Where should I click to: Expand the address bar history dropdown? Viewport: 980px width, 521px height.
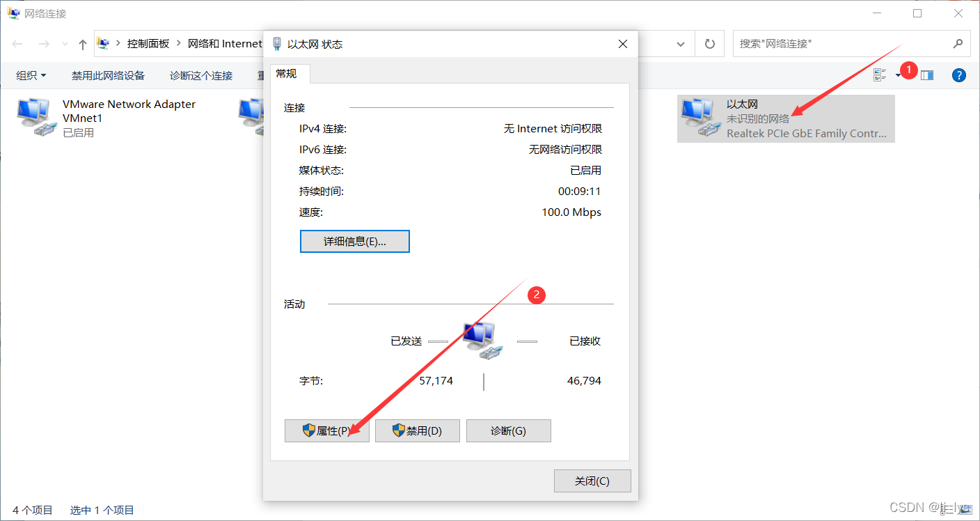tap(681, 44)
